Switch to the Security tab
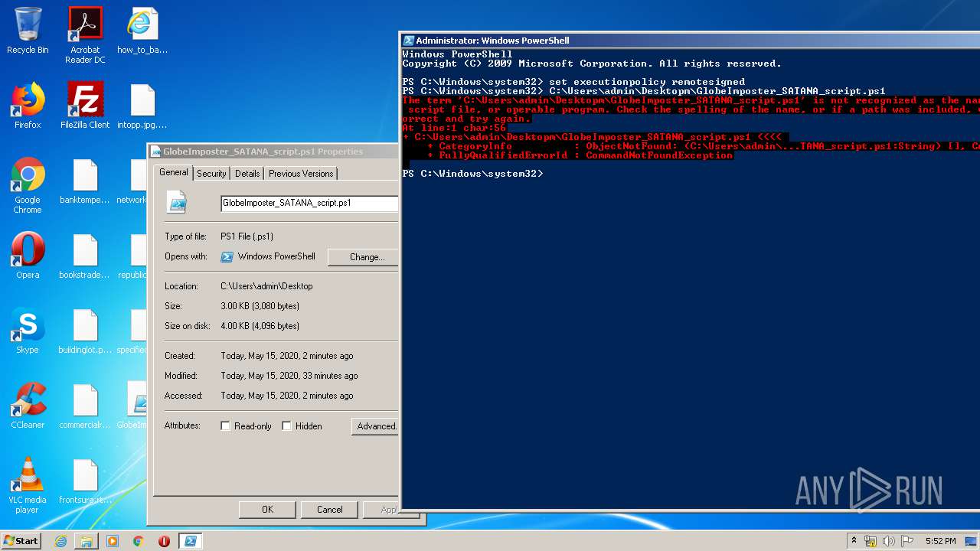This screenshot has height=551, width=980. pos(211,174)
